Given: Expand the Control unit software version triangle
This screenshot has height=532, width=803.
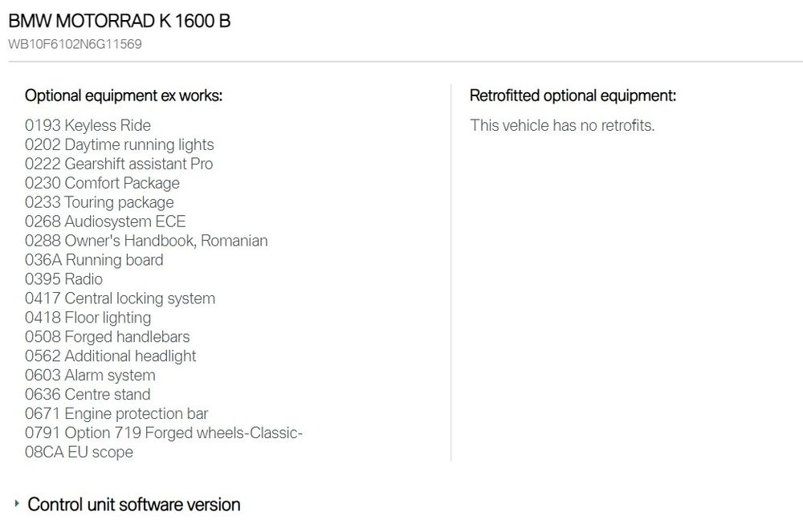Looking at the screenshot, I should tap(17, 504).
